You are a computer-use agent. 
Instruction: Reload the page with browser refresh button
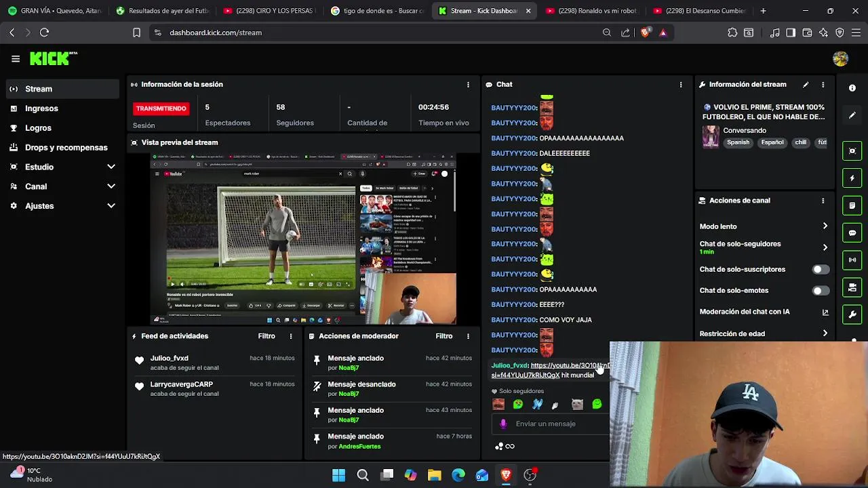(44, 33)
